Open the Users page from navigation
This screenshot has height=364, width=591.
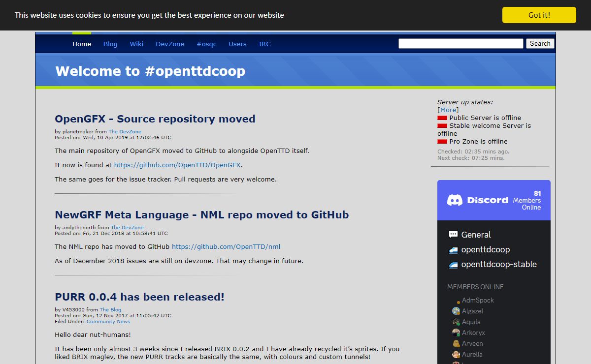point(237,44)
